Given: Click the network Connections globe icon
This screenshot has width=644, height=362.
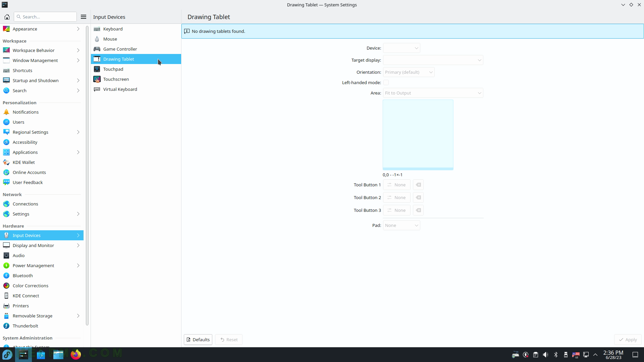Looking at the screenshot, I should (6, 204).
